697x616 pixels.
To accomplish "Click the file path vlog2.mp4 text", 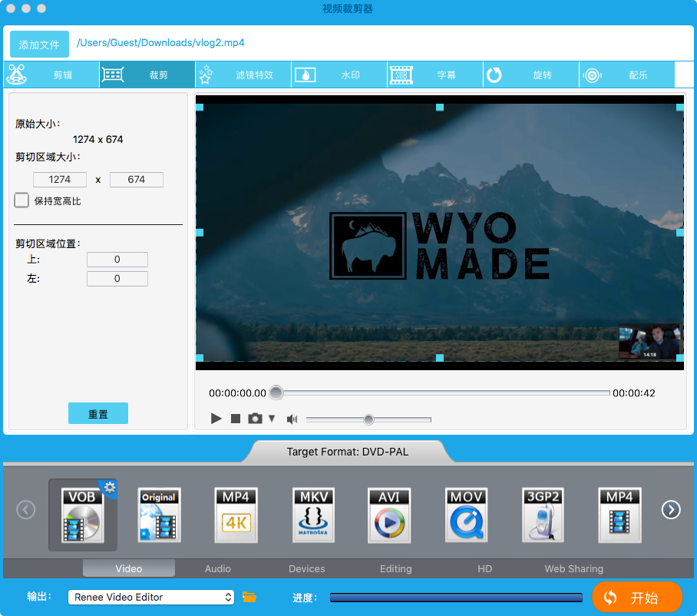I will [160, 43].
